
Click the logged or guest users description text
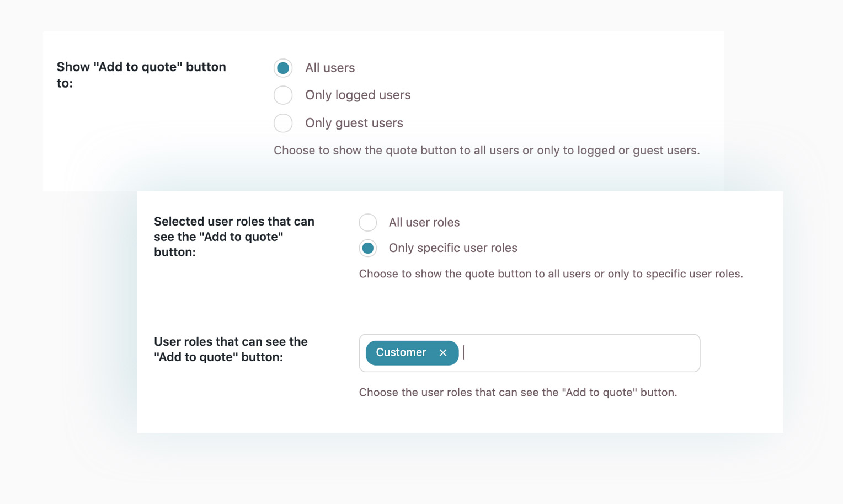click(487, 151)
